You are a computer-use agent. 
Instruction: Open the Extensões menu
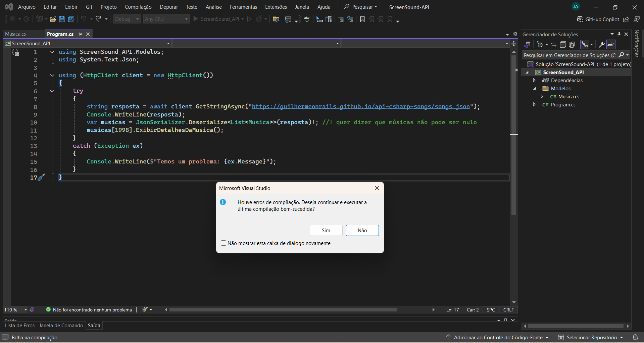[276, 7]
